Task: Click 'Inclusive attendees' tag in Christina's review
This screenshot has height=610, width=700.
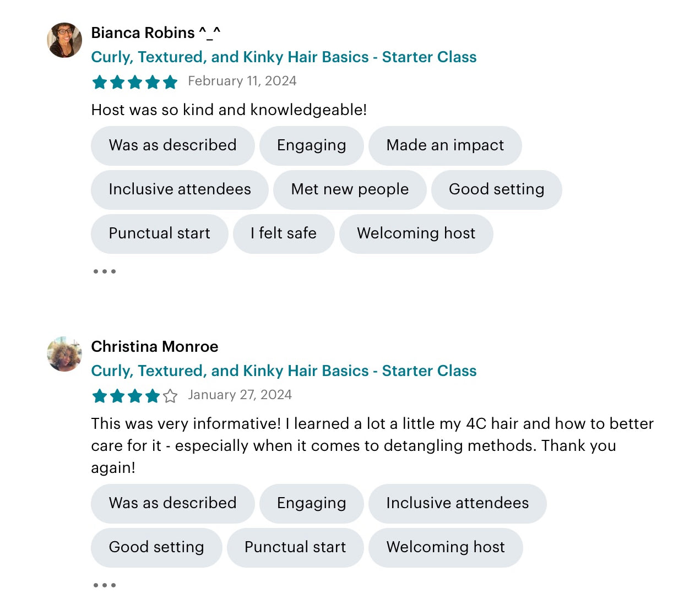Action: (x=457, y=504)
